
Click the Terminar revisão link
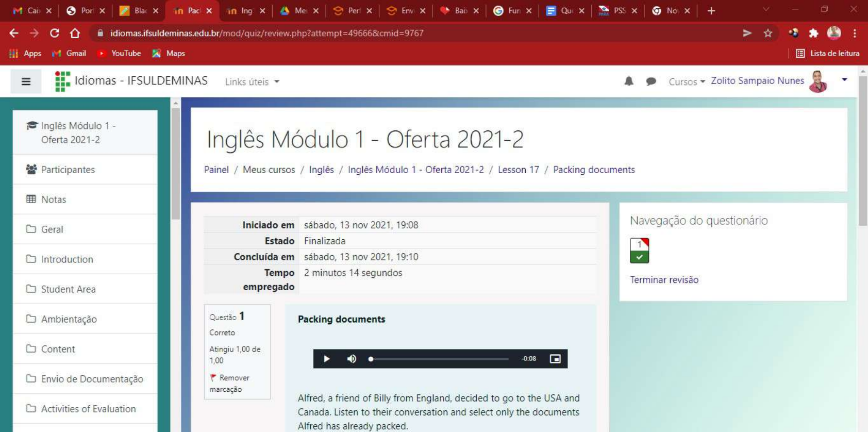tap(664, 280)
